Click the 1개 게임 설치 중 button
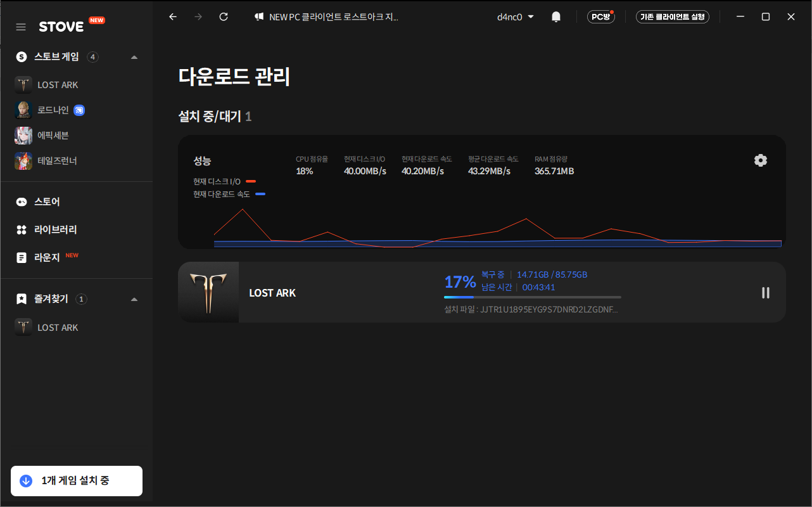Viewport: 812px width, 507px height. tap(77, 480)
